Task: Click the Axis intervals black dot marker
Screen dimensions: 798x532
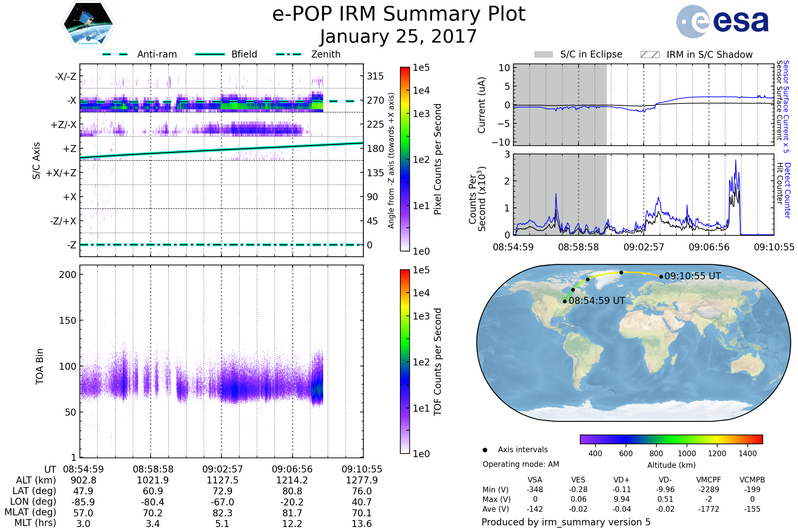Action: coord(485,450)
